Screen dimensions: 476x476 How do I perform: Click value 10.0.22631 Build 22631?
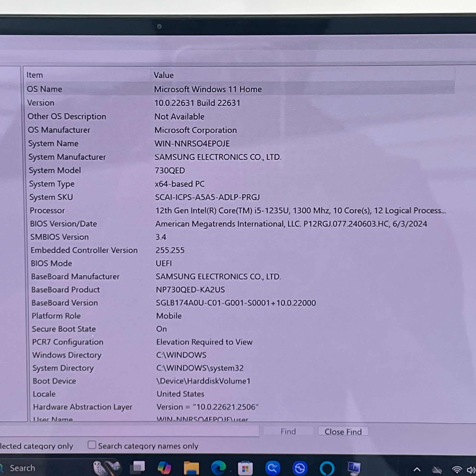197,103
